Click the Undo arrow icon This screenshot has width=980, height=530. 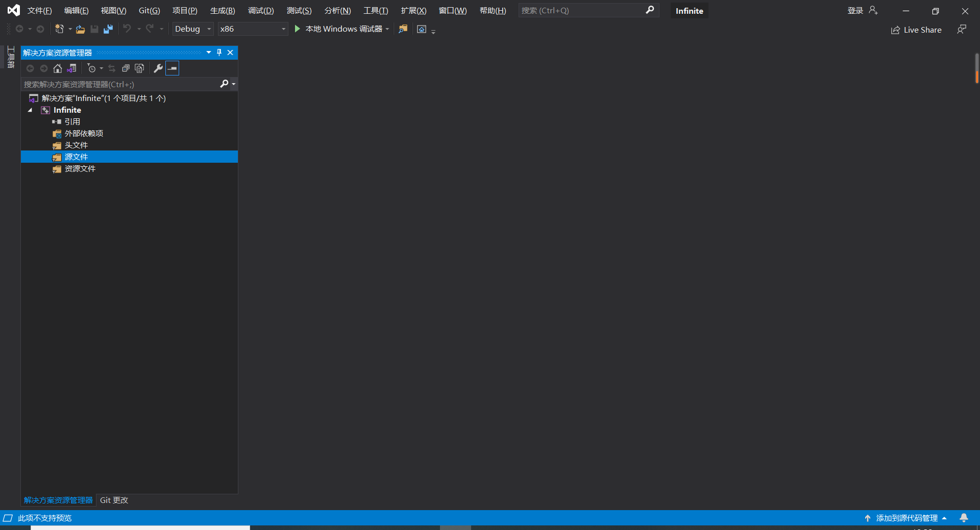(x=127, y=29)
